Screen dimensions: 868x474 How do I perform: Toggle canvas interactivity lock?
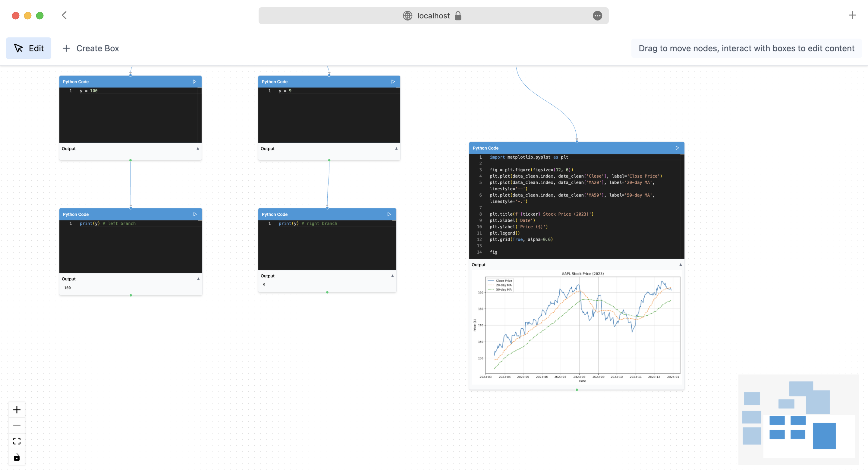[x=17, y=457]
